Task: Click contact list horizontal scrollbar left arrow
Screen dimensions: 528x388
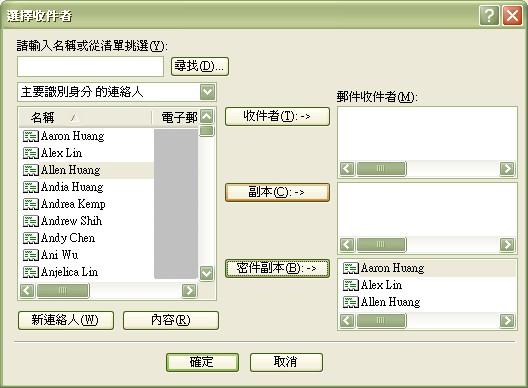Action: point(27,291)
